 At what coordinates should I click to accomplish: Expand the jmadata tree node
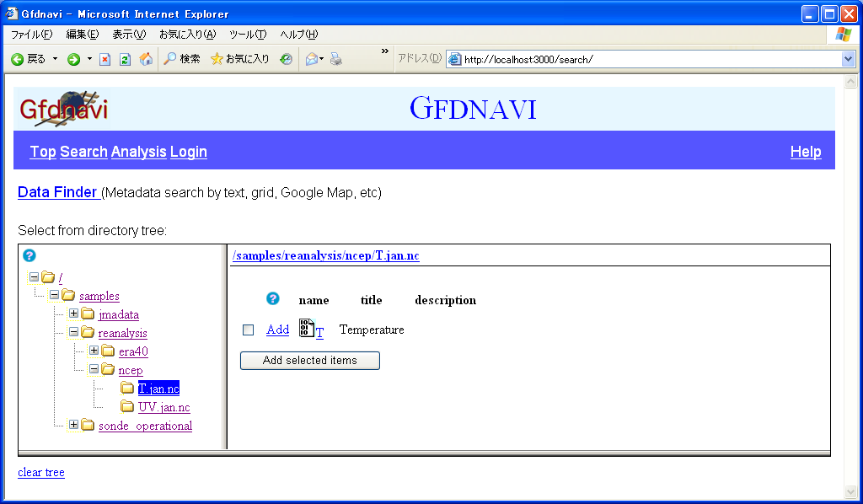[x=74, y=314]
